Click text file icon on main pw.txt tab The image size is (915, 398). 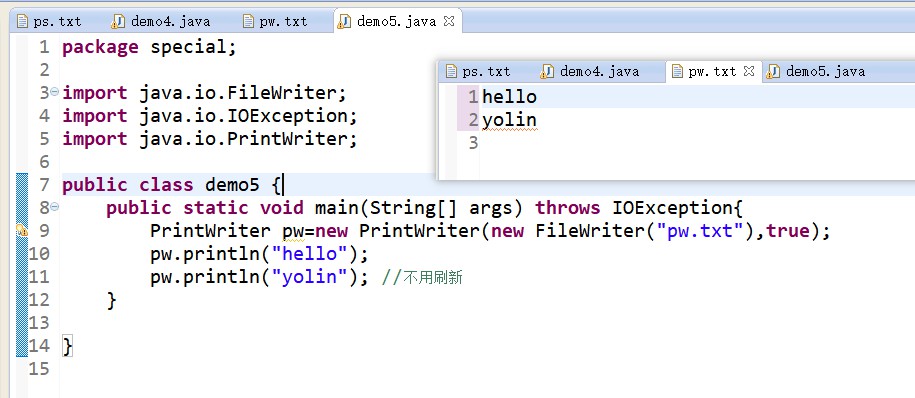[x=249, y=22]
